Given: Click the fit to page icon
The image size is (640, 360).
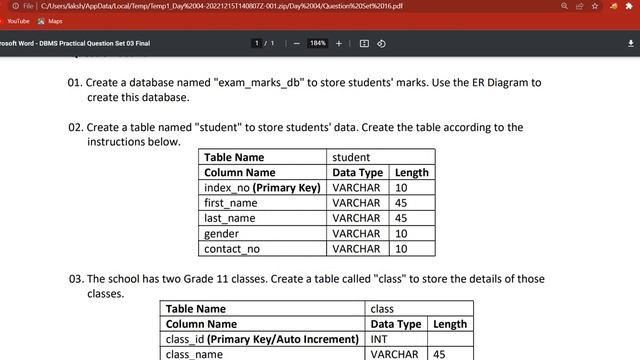Looking at the screenshot, I should [364, 44].
